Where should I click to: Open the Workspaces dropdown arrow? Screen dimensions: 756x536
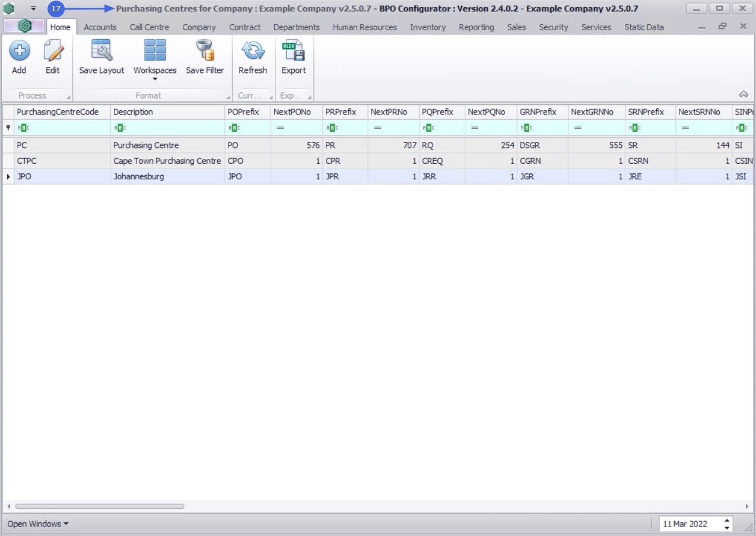click(155, 79)
